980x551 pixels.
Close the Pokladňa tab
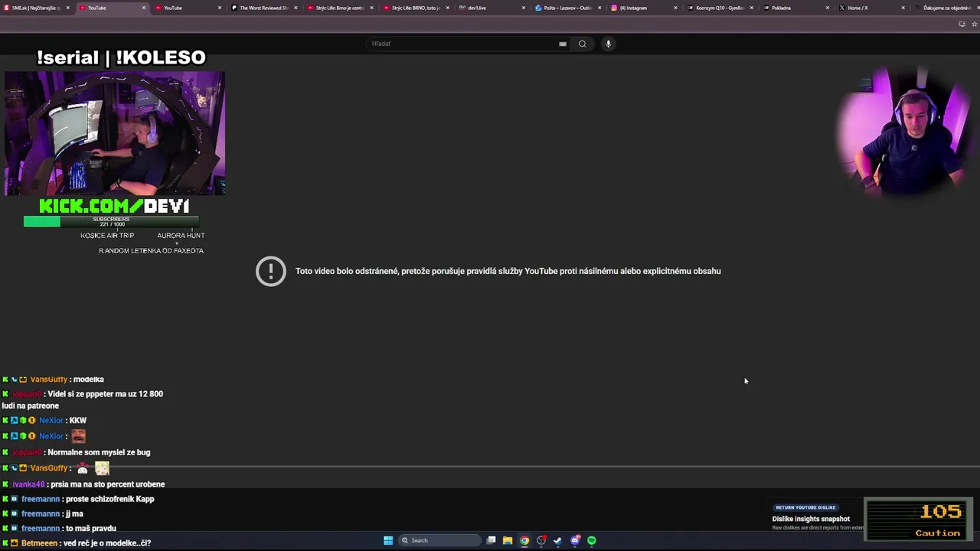click(827, 8)
